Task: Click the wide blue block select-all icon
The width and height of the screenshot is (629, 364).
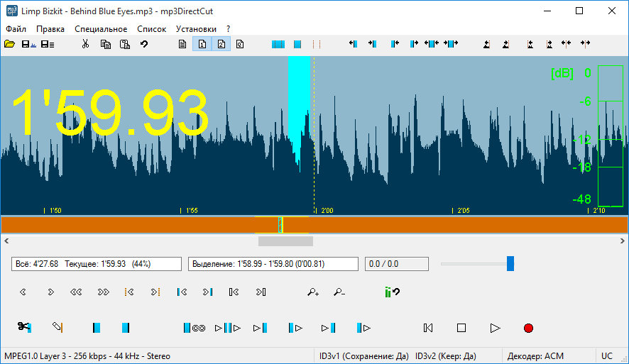Action: point(278,44)
